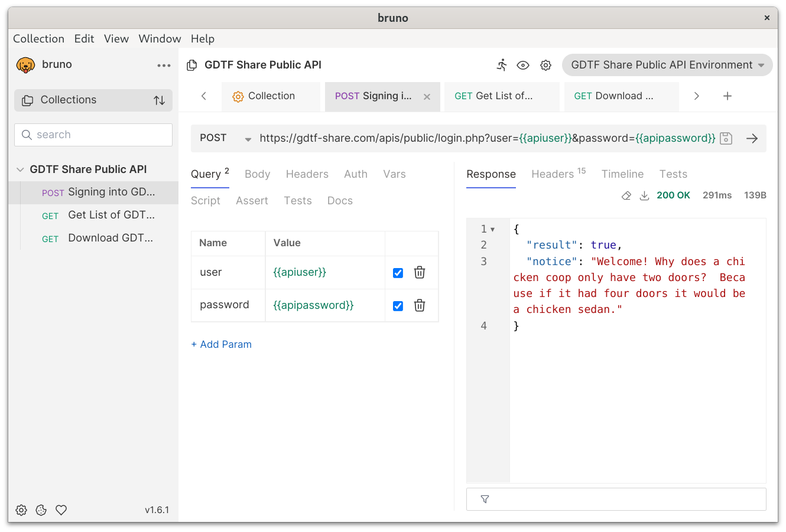Image resolution: width=786 pixels, height=532 pixels.
Task: Open the Docs tab
Action: coord(340,201)
